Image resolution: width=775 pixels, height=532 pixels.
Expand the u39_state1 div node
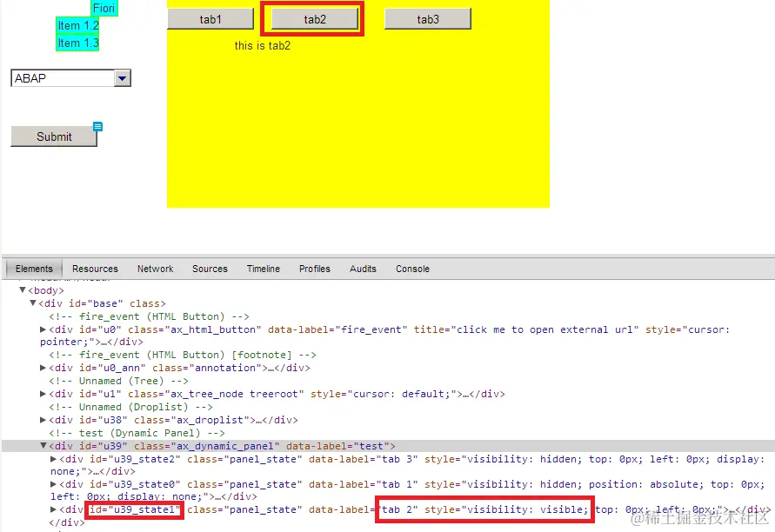(x=53, y=509)
